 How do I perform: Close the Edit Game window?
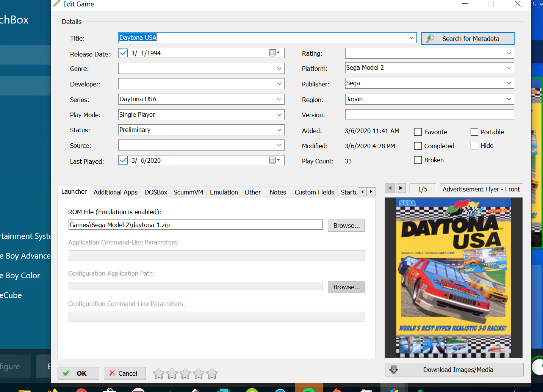point(518,4)
